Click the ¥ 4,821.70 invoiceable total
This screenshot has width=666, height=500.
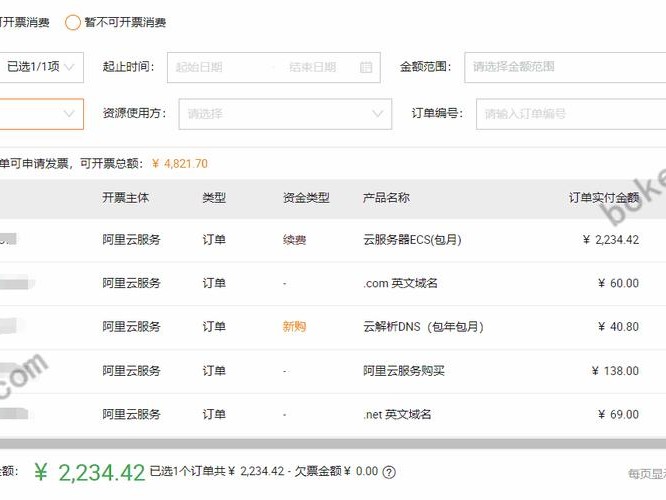[180, 164]
